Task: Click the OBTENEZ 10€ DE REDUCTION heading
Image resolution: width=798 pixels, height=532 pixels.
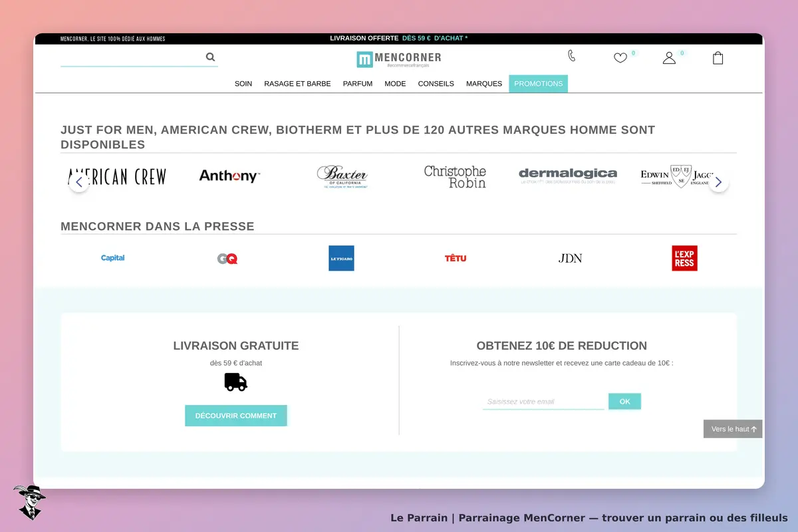Action: (x=562, y=346)
